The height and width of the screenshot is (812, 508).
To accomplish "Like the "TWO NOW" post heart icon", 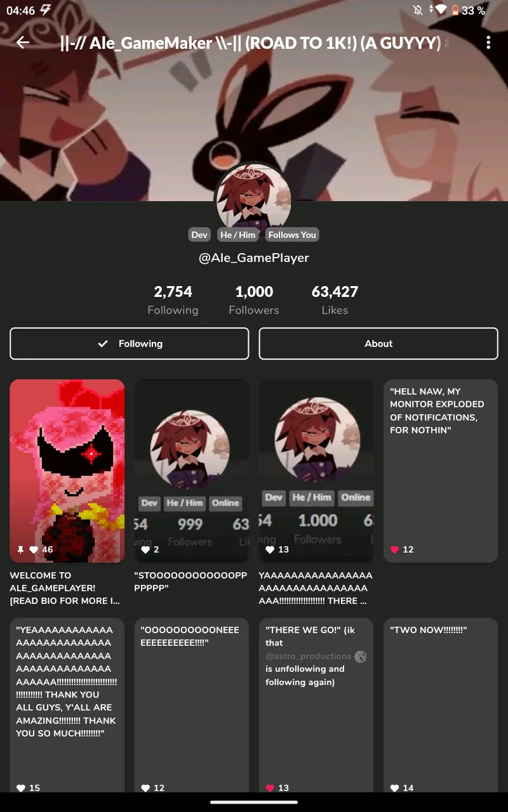I will pyautogui.click(x=394, y=788).
